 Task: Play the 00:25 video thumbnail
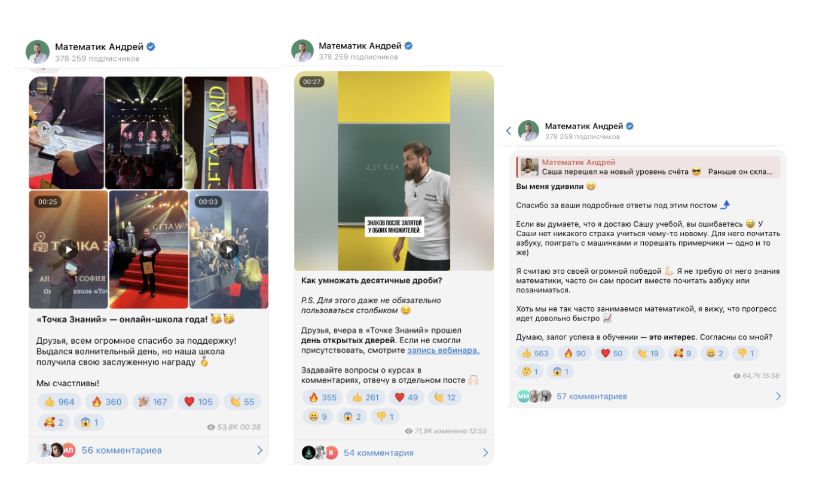(68, 249)
